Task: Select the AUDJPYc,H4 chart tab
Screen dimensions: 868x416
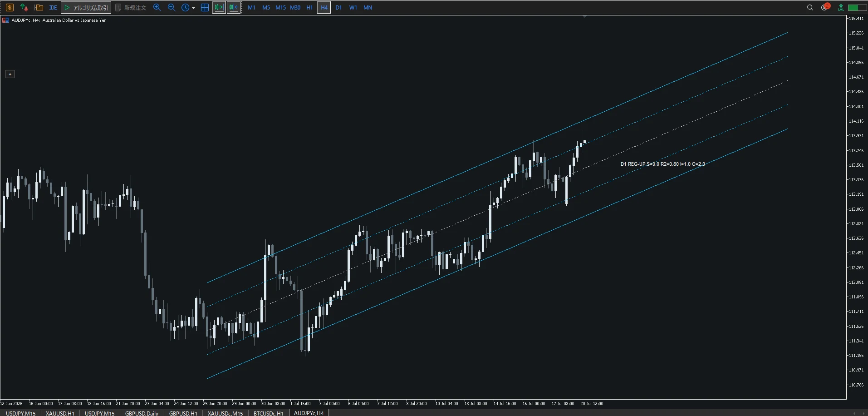Action: pos(309,413)
